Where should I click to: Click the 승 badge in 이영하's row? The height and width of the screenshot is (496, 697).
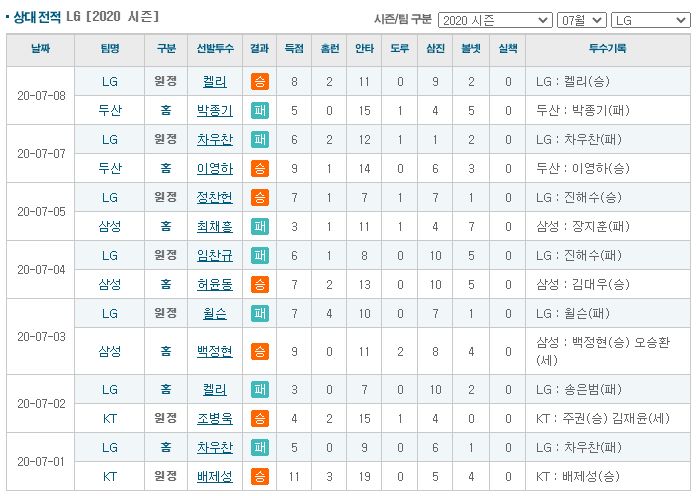260,168
